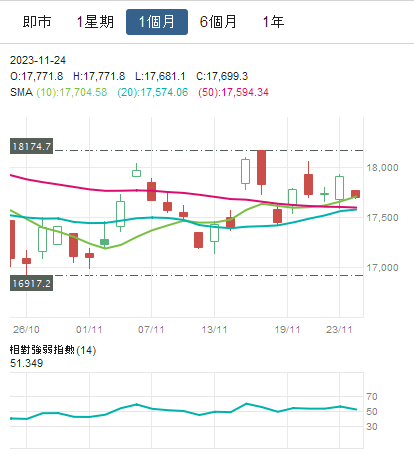Open the 6個月 chart range
The width and height of the screenshot is (414, 460).
point(218,22)
